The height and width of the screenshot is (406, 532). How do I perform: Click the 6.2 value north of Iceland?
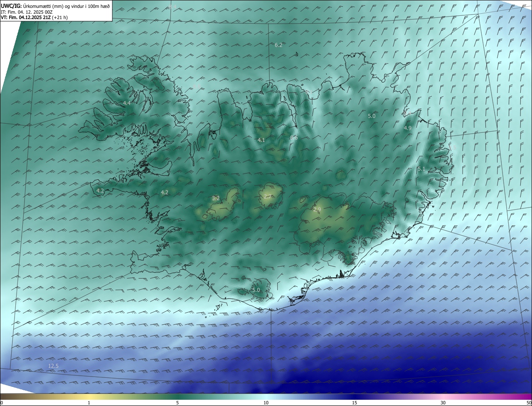click(x=278, y=45)
